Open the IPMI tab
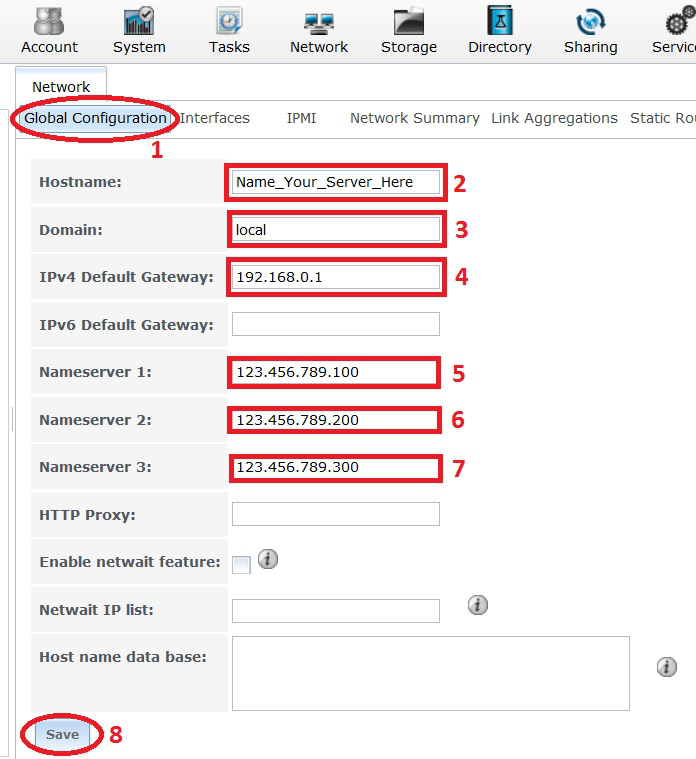Image resolution: width=696 pixels, height=759 pixels. coord(301,118)
